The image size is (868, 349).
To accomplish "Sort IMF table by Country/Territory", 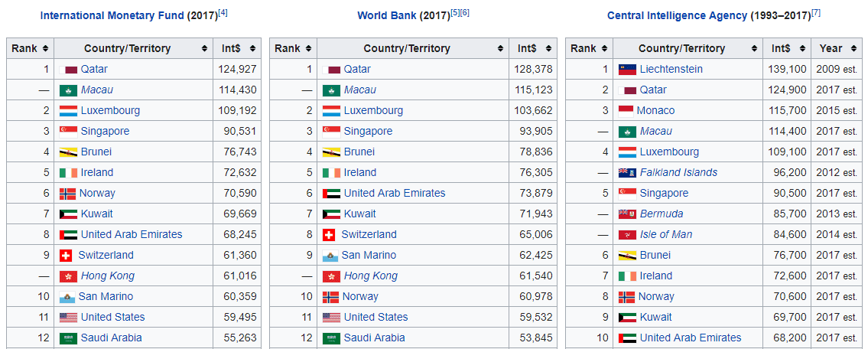I will [133, 48].
